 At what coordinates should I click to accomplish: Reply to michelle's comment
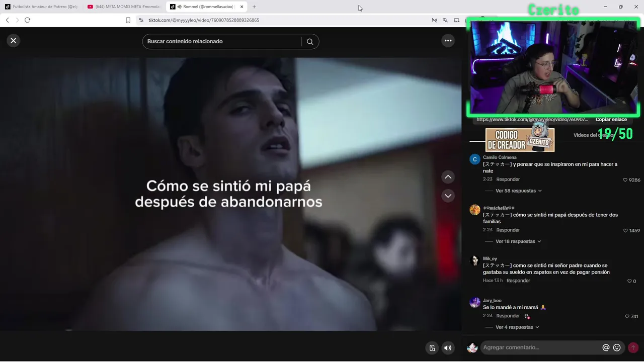[508, 230]
